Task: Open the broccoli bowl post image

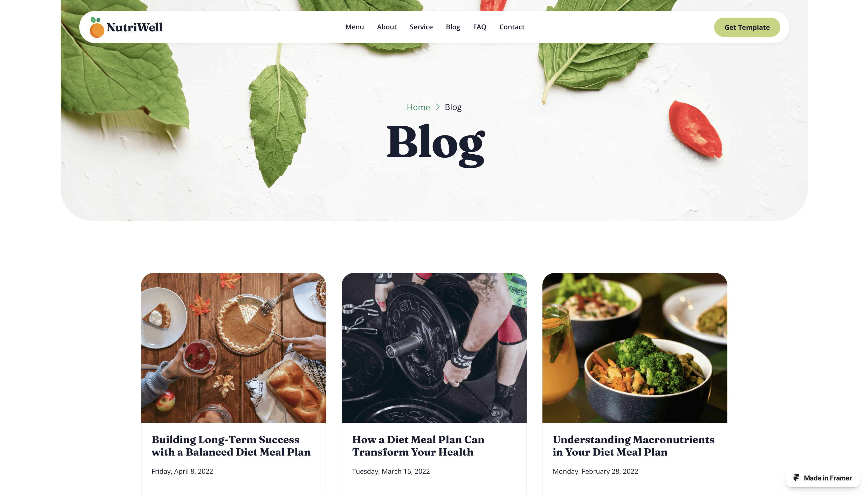Action: tap(635, 348)
